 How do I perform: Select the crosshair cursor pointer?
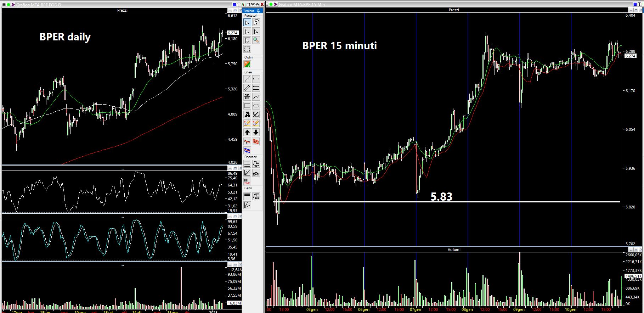click(x=247, y=40)
